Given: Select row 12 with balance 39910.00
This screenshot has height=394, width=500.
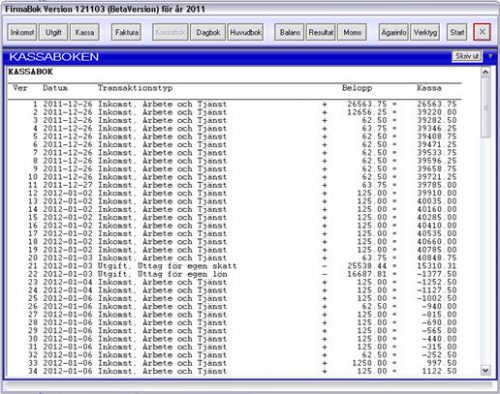Looking at the screenshot, I should (235, 193).
